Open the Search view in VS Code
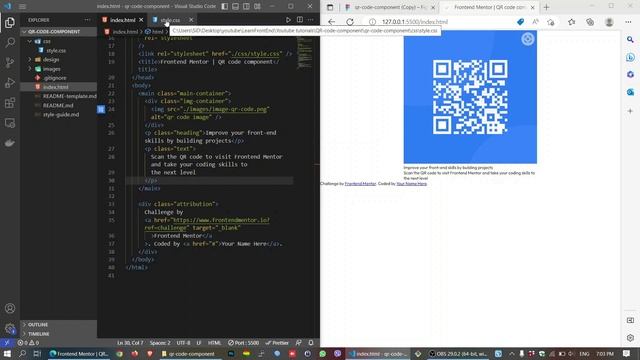 [x=10, y=42]
